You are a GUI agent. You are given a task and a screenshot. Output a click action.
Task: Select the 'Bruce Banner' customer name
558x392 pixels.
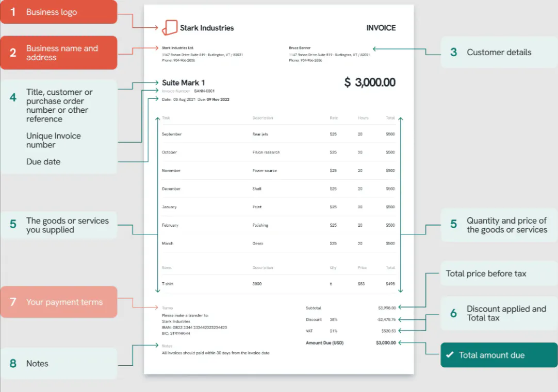[300, 48]
